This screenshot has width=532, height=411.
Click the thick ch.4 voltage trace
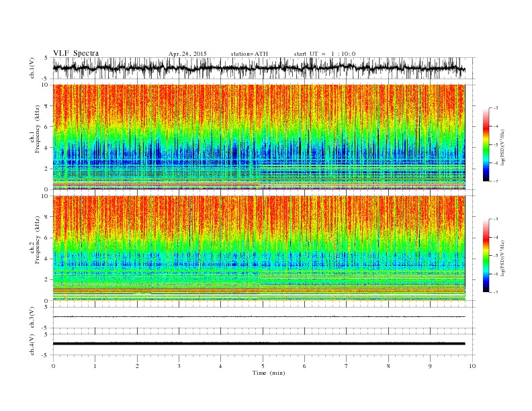point(259,344)
